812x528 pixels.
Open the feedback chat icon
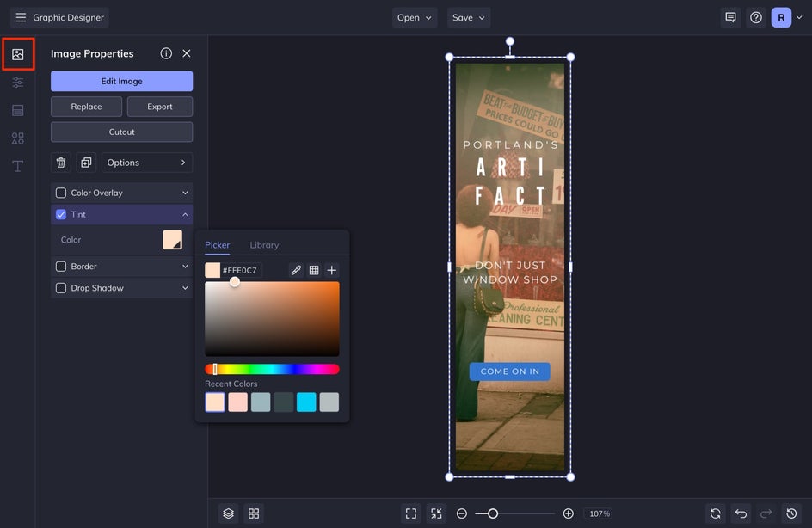[x=730, y=17]
